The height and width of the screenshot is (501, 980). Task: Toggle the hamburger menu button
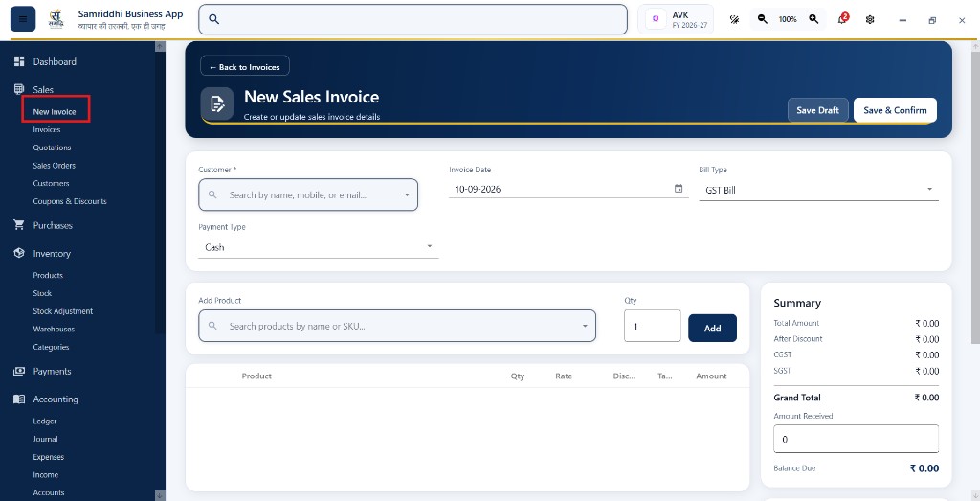point(23,19)
